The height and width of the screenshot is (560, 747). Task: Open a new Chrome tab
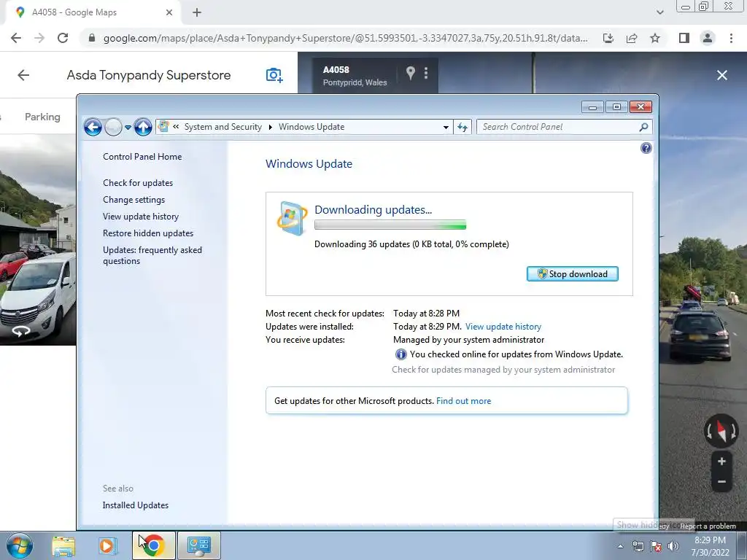pos(197,12)
